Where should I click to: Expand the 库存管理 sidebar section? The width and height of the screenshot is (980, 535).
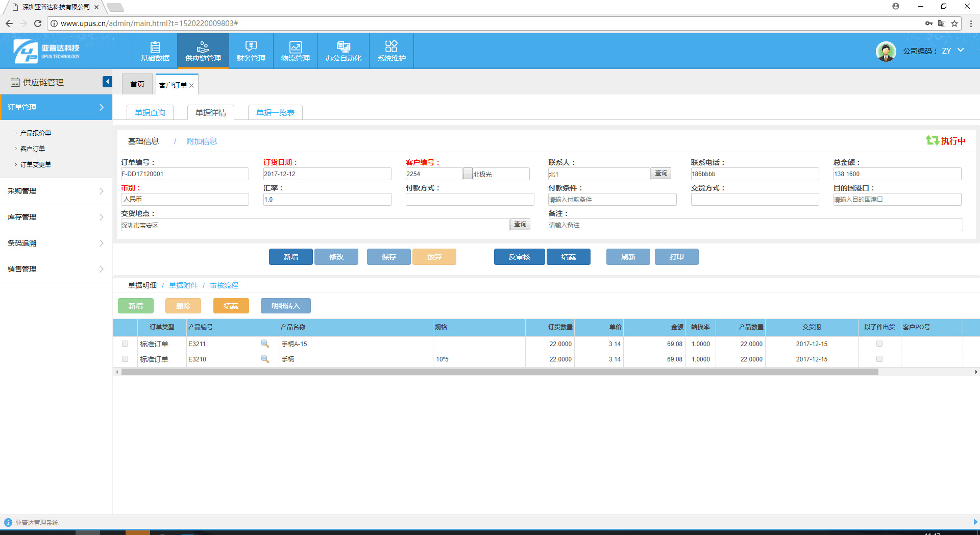[56, 217]
